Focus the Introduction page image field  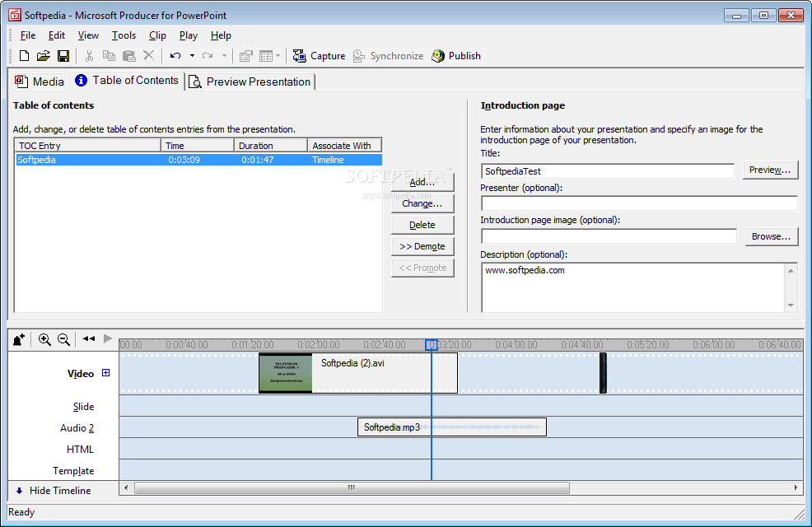[x=609, y=236]
